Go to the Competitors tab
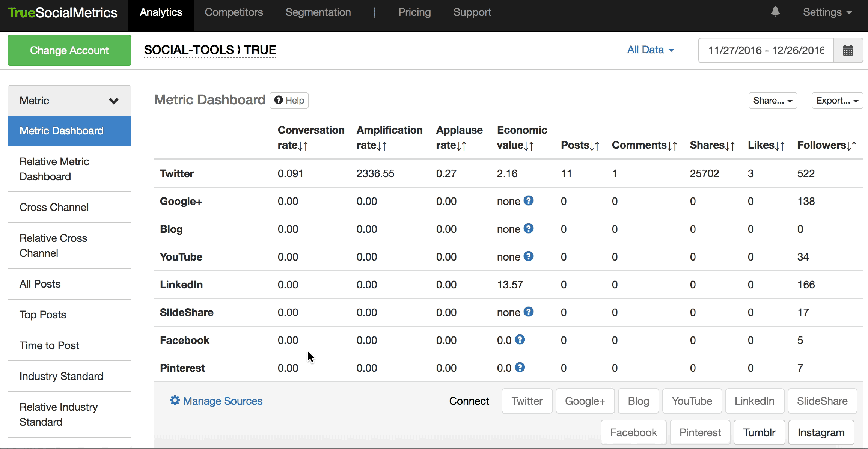This screenshot has height=449, width=868. click(x=234, y=12)
